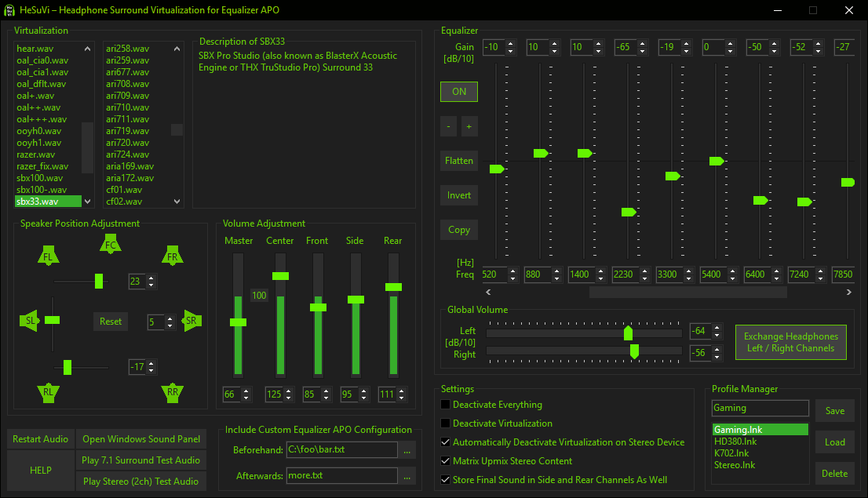Click the 2230 Hz equalizer band slider handle
The width and height of the screenshot is (868, 498).
point(629,212)
